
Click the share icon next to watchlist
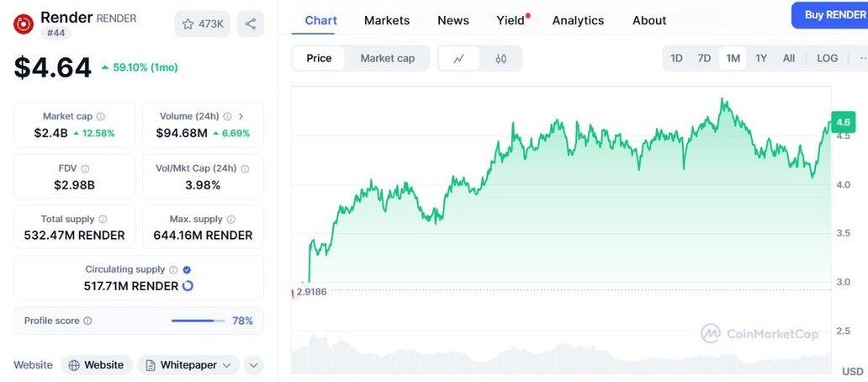(250, 24)
